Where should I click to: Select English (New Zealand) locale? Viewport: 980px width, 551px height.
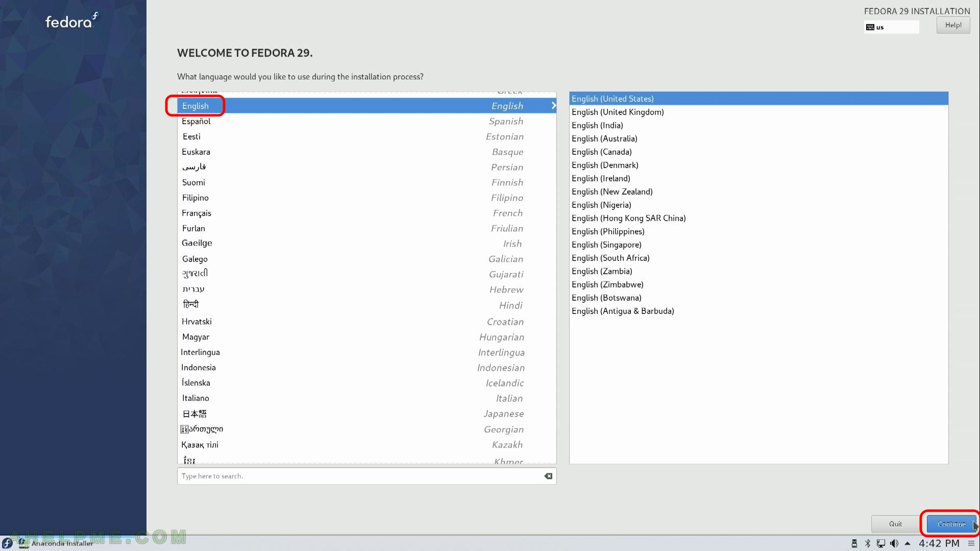point(758,191)
